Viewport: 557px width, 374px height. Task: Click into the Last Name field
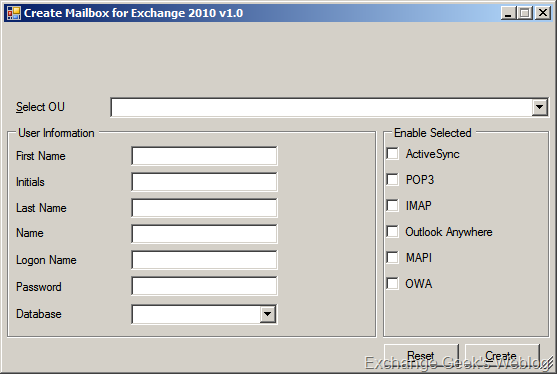(204, 208)
